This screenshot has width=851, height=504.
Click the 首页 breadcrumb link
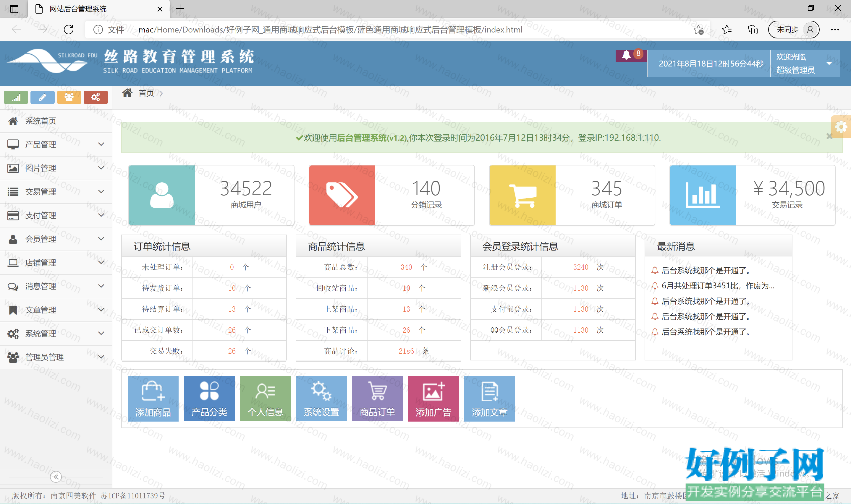point(146,93)
